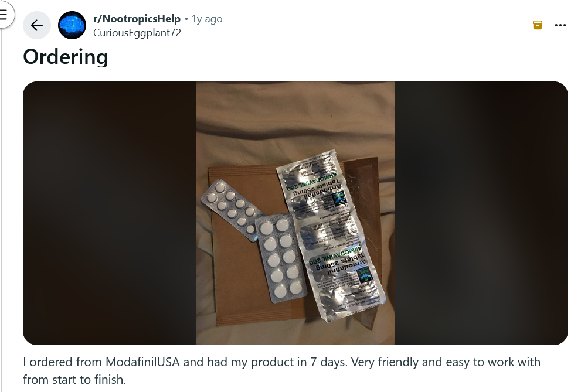
Task: Open CuriousEggplant72's user profile
Action: tap(137, 33)
